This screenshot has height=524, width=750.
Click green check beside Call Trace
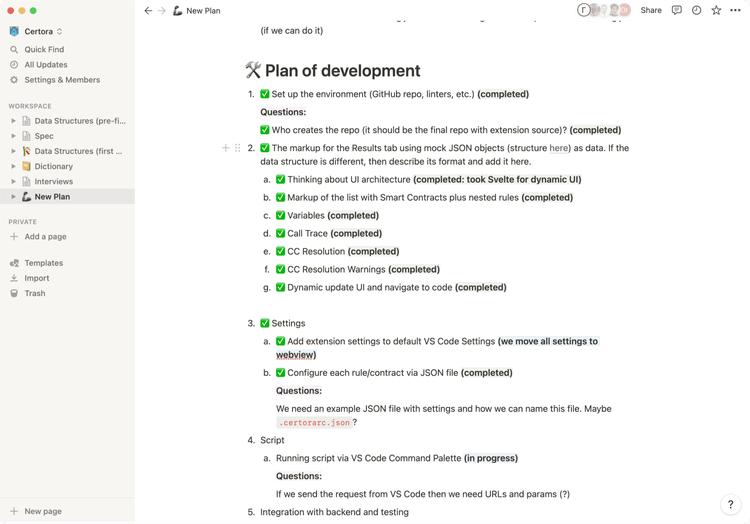[281, 233]
